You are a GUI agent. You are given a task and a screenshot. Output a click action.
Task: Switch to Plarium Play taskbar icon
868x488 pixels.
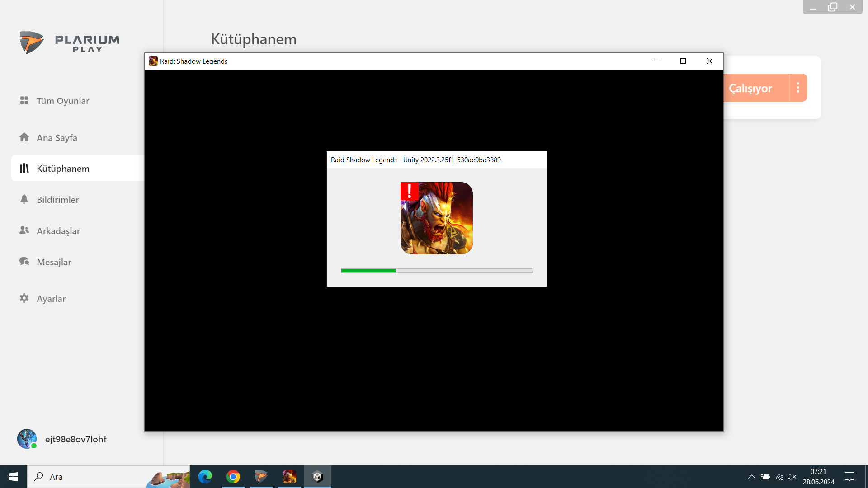tap(261, 477)
